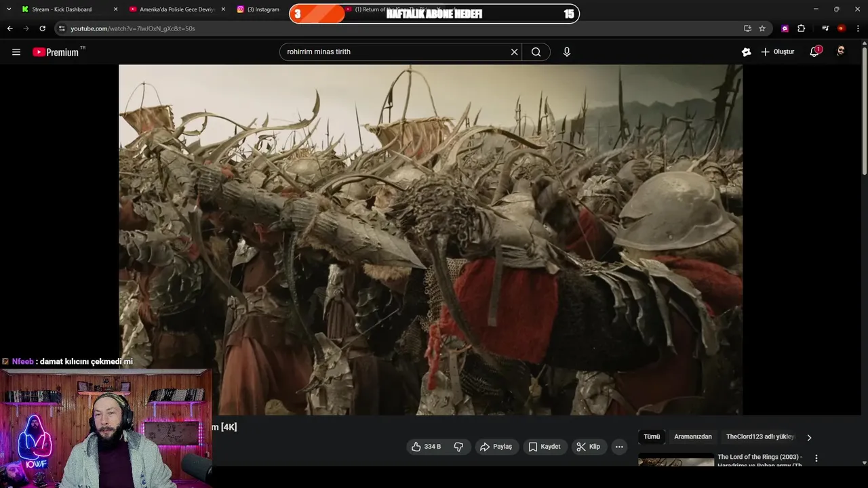The image size is (868, 488).
Task: Like the video showing 334 B
Action: click(x=426, y=447)
